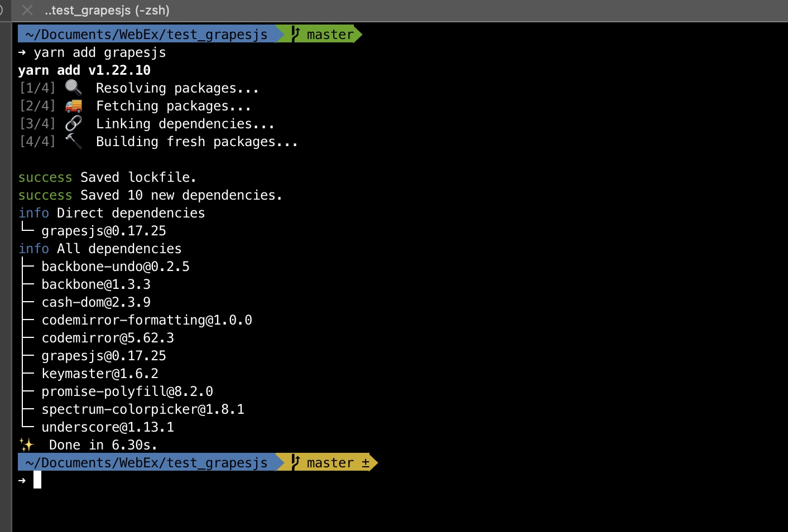
Task: Click spectrum-colorpicker@1.8.1 entry
Action: (x=143, y=409)
